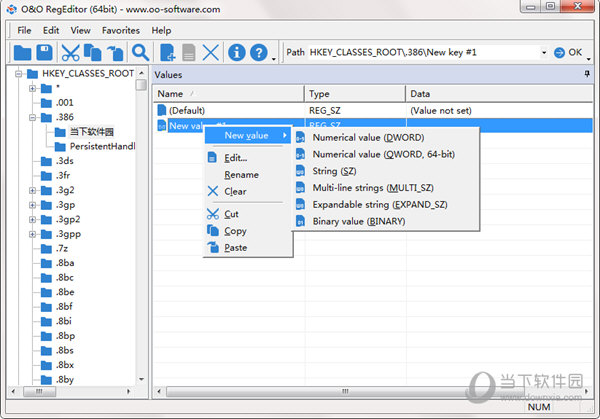Click the values pane horizontal scrollbar
Image resolution: width=600 pixels, height=419 pixels.
(x=345, y=391)
